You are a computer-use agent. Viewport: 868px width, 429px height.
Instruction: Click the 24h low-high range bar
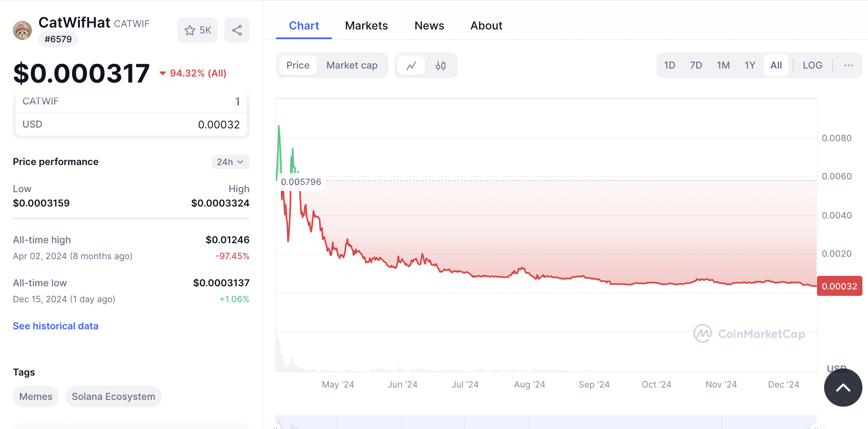pyautogui.click(x=131, y=218)
